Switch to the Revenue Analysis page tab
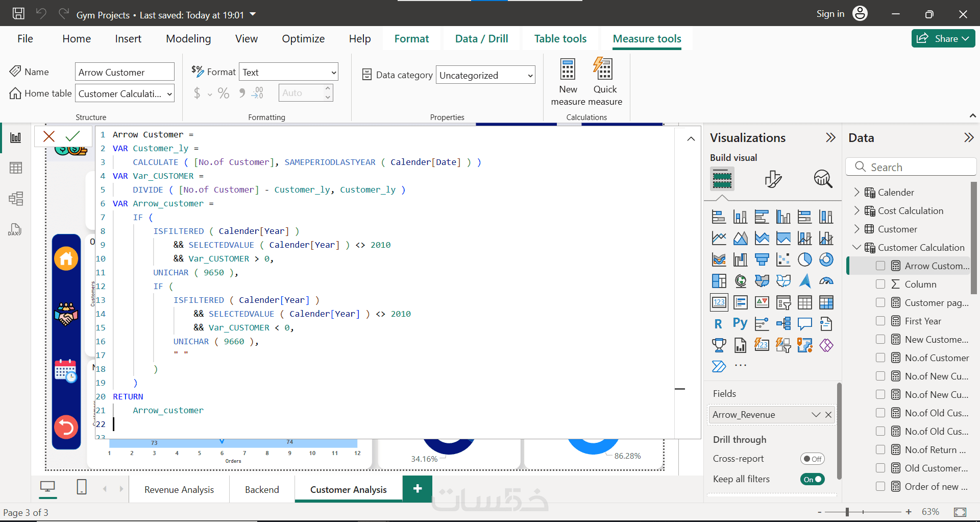 179,489
